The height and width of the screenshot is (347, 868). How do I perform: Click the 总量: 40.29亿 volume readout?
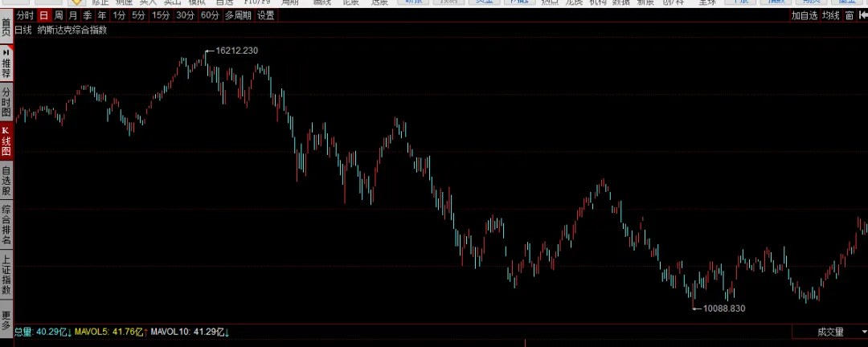pyautogui.click(x=43, y=332)
